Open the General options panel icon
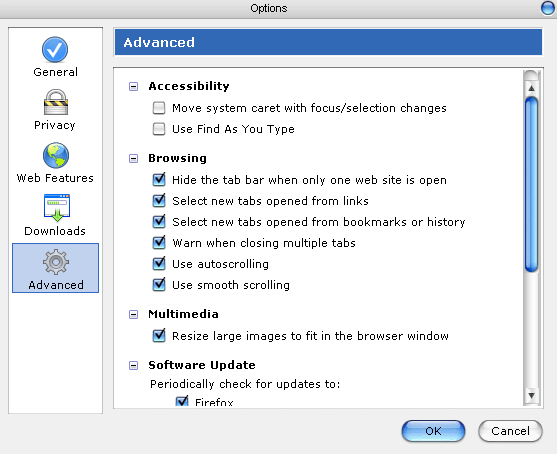This screenshot has width=557, height=454. pos(55,49)
